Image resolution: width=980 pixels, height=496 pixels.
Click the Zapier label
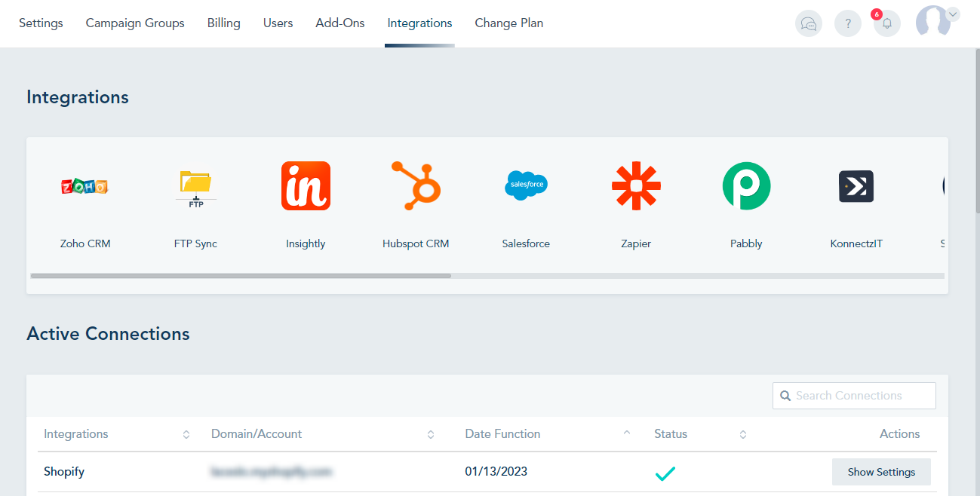(636, 243)
